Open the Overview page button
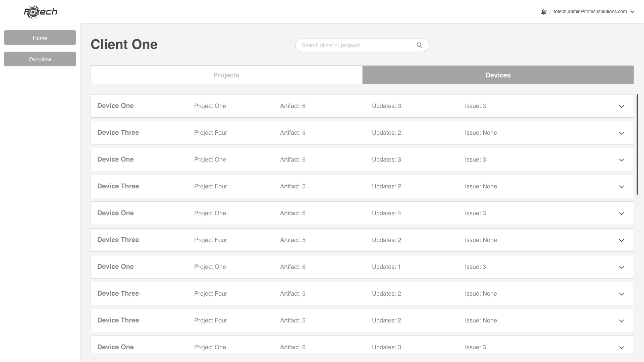 [40, 59]
